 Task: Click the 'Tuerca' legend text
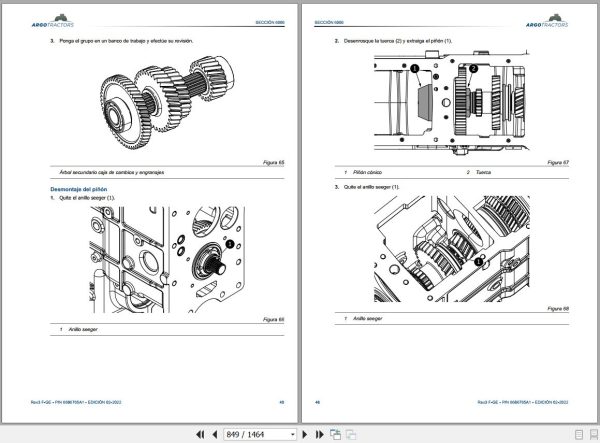point(483,173)
